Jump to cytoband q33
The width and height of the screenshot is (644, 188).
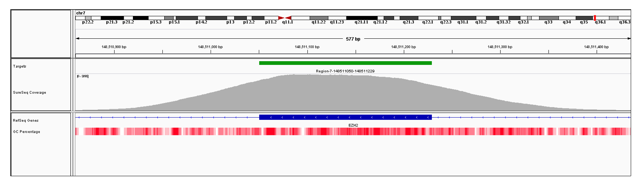click(548, 22)
